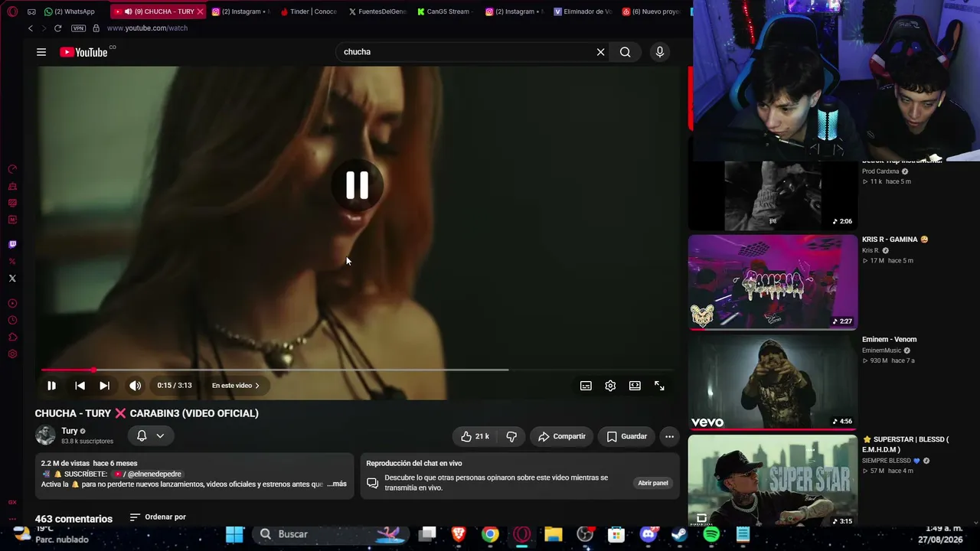
Task: Open the GX Corner sidebar button
Action: coord(12,502)
